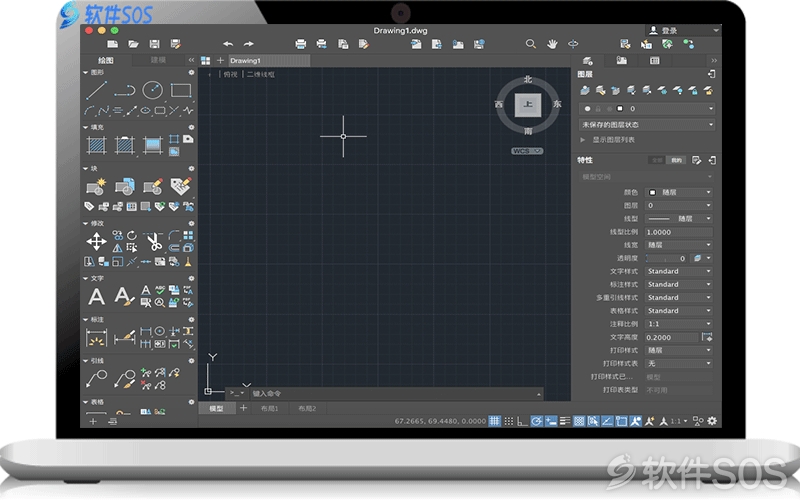Click the Create Block icon
Image resolution: width=800 pixels, height=500 pixels.
[x=96, y=187]
